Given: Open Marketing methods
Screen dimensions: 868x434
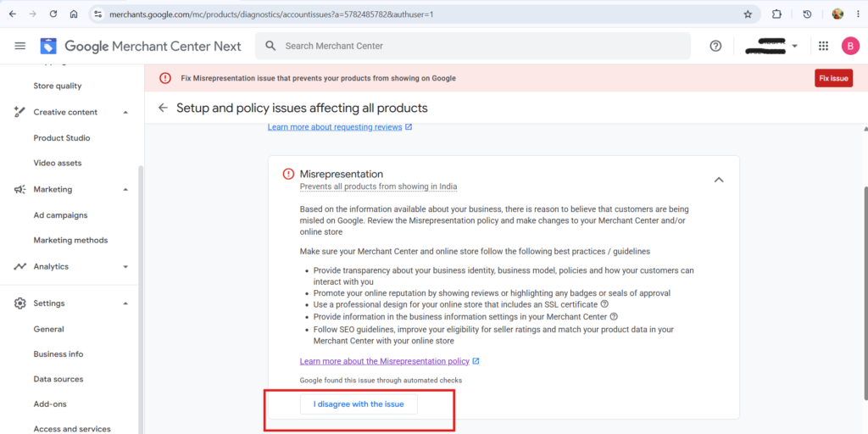Looking at the screenshot, I should 71,240.
